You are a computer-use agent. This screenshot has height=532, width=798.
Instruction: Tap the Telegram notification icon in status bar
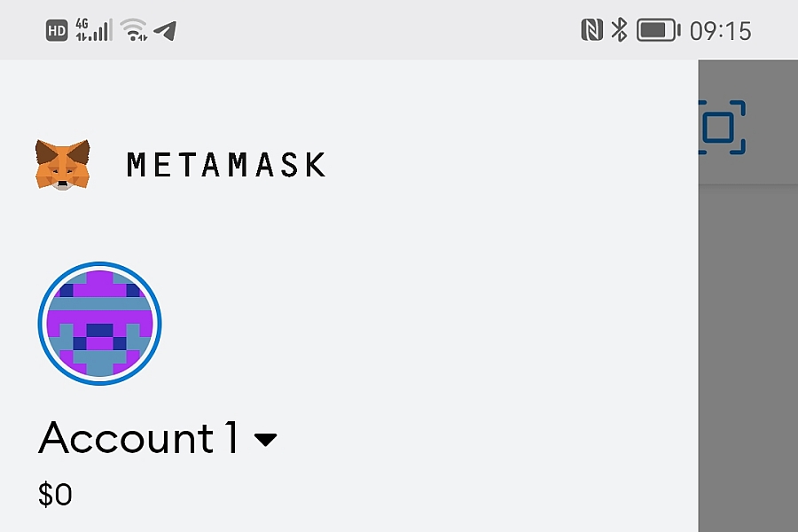[166, 30]
